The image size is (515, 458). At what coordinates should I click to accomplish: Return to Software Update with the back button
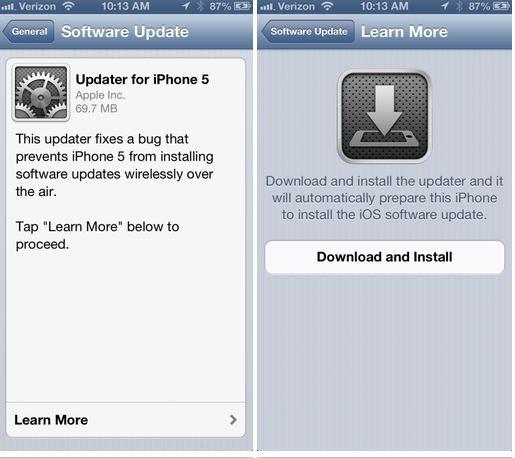click(x=308, y=31)
